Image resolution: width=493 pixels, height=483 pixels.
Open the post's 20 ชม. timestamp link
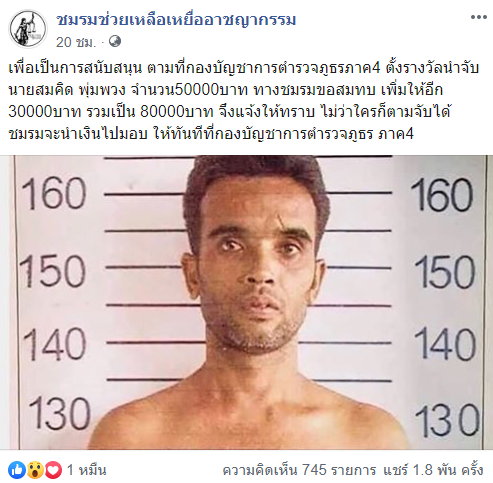[76, 42]
